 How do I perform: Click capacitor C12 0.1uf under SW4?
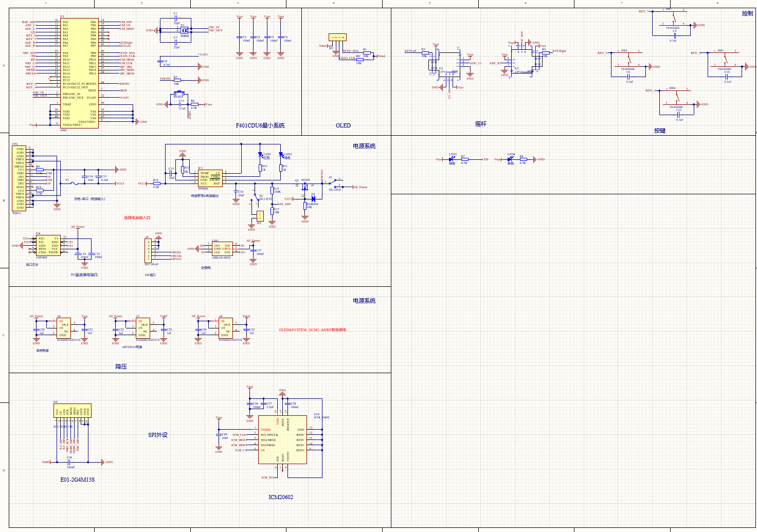pyautogui.click(x=679, y=115)
